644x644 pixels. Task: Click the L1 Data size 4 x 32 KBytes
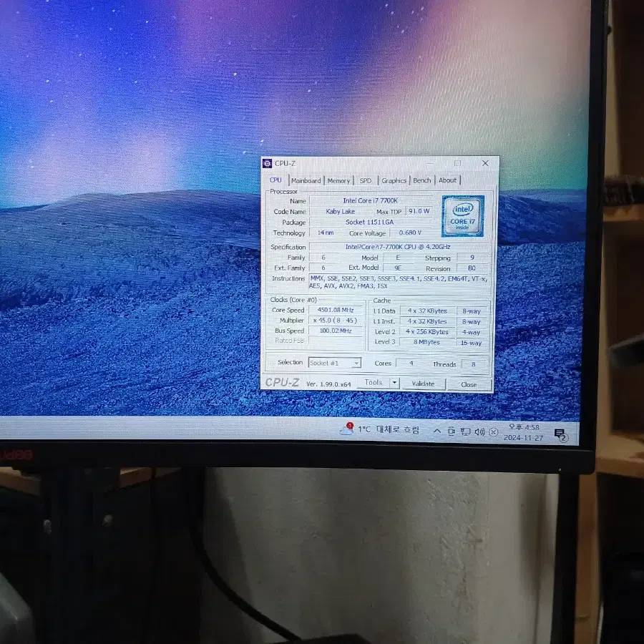[x=427, y=311]
